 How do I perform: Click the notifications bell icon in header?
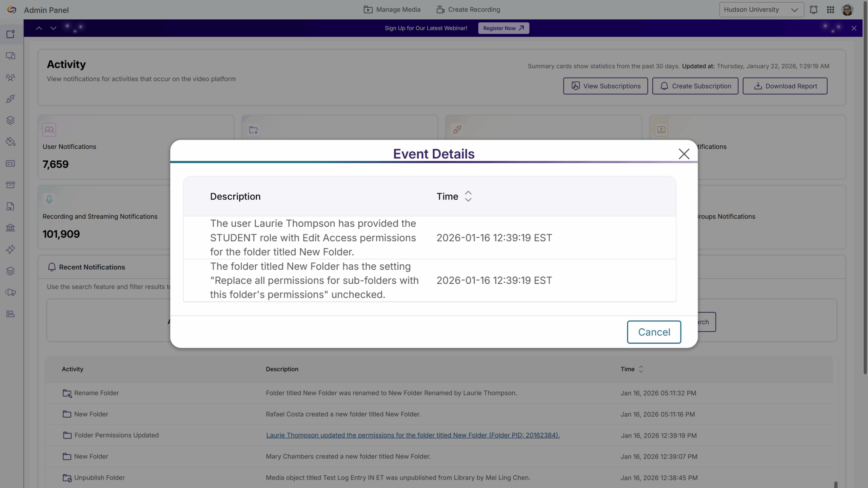tap(813, 10)
